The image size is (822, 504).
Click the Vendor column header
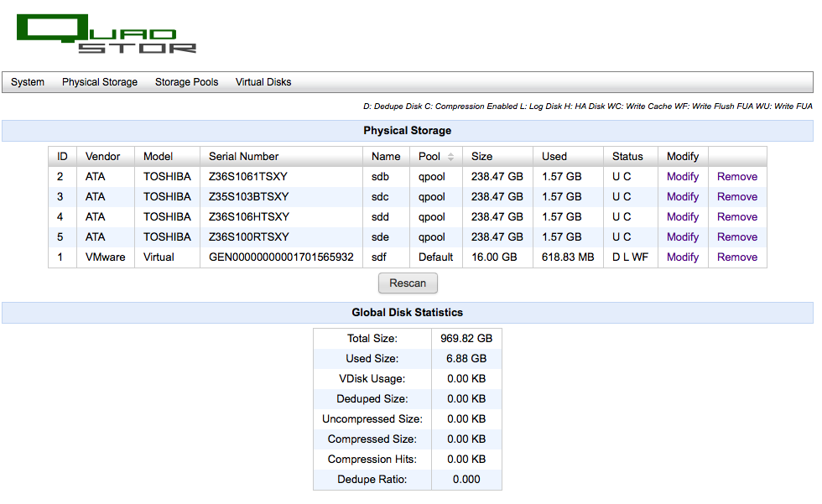coord(106,157)
